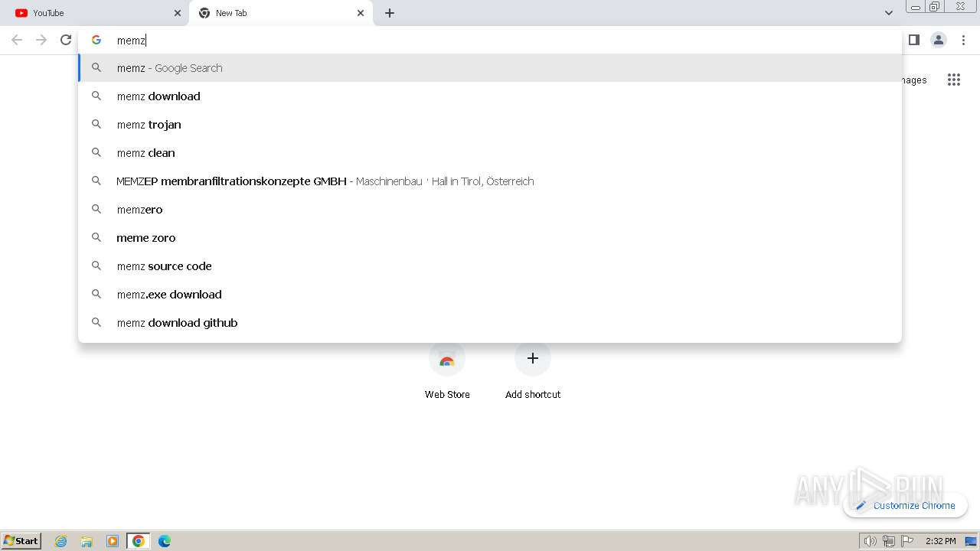Select 'memz trojan' suggestion
The width and height of the screenshot is (980, 551).
pos(490,125)
